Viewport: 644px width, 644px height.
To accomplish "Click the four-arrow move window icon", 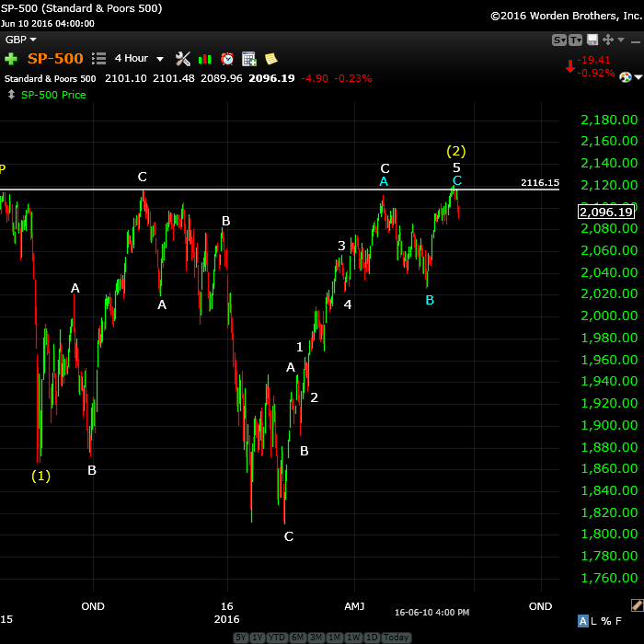I will click(x=608, y=40).
